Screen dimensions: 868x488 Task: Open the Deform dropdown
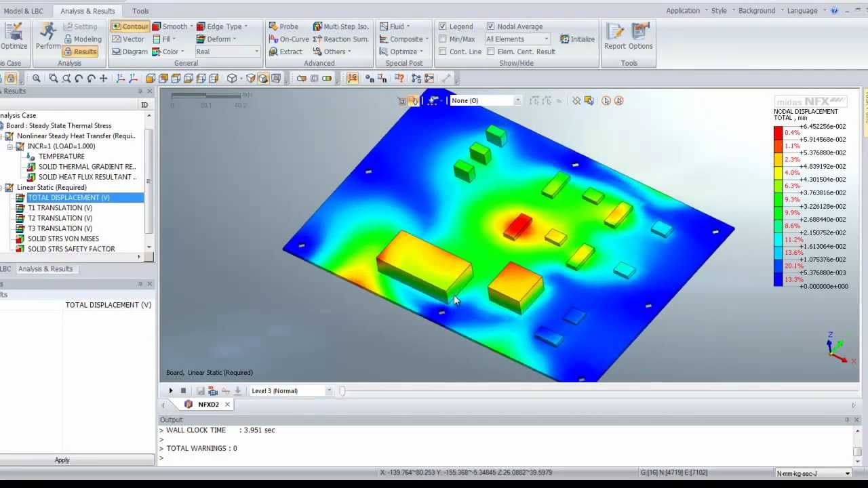pyautogui.click(x=218, y=39)
